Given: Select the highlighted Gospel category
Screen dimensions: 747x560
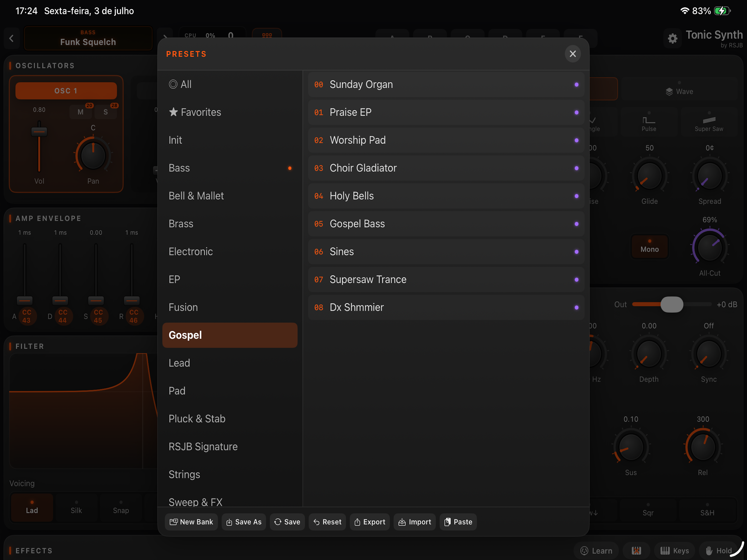Looking at the screenshot, I should point(230,335).
